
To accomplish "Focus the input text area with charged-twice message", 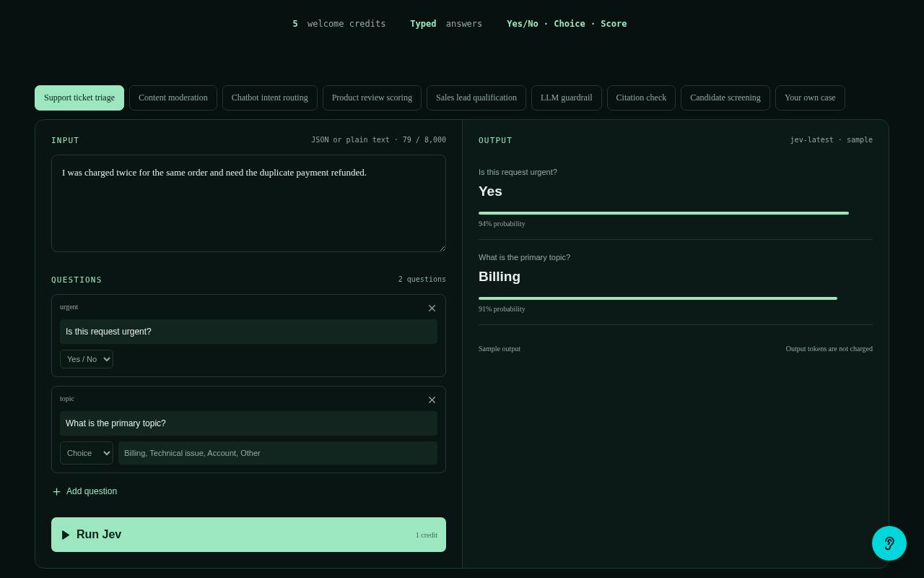I will click(248, 203).
